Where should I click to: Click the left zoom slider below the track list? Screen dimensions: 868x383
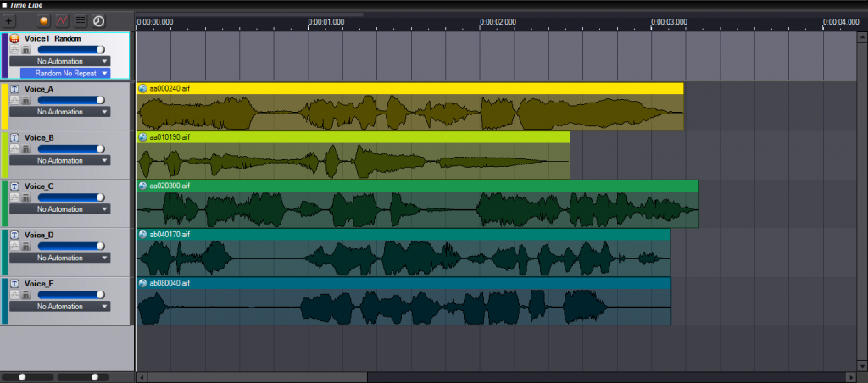pyautogui.click(x=28, y=377)
